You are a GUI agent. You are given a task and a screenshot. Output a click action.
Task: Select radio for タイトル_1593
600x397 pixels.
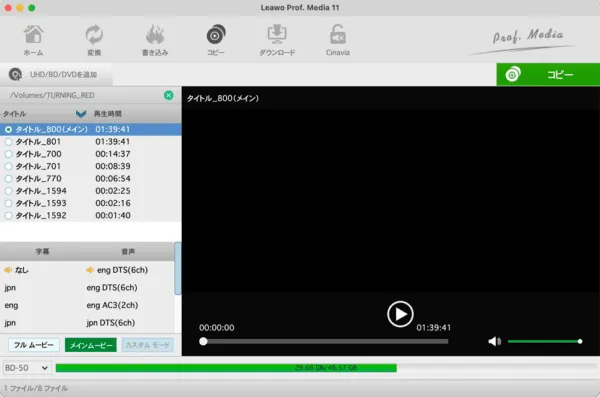(8, 203)
